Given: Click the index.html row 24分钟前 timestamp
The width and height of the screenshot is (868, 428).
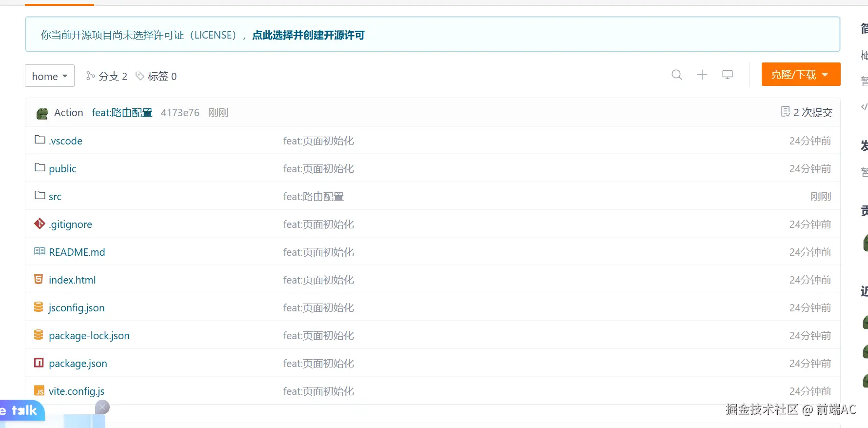Looking at the screenshot, I should (810, 280).
